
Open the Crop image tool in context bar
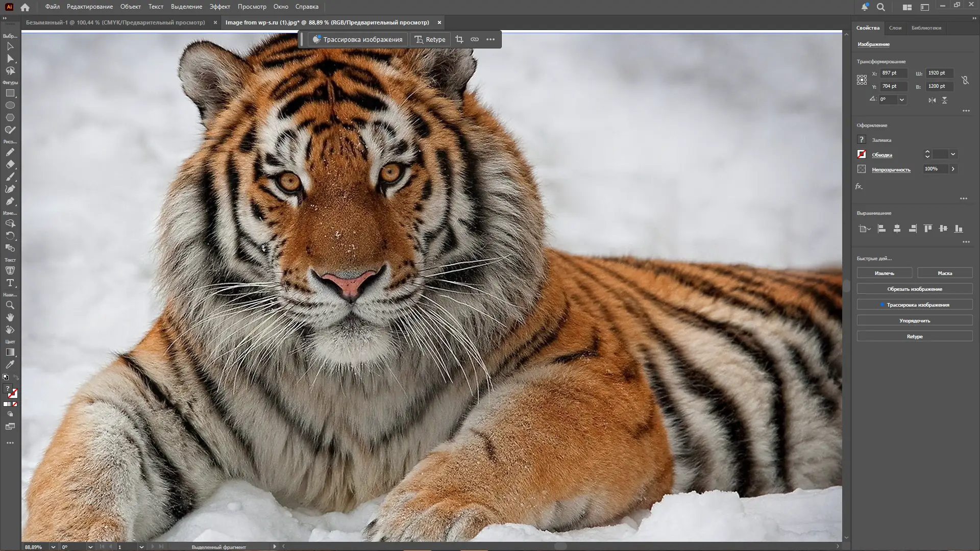click(459, 39)
